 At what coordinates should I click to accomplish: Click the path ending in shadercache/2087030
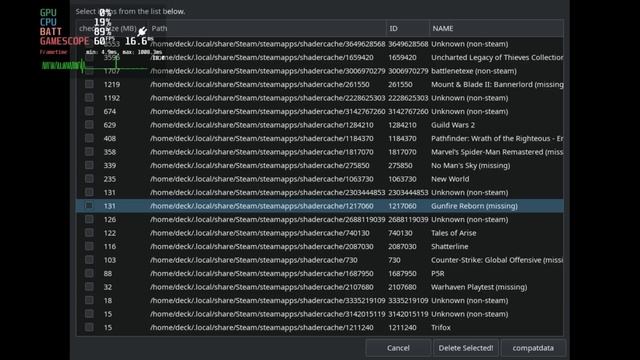pos(262,246)
